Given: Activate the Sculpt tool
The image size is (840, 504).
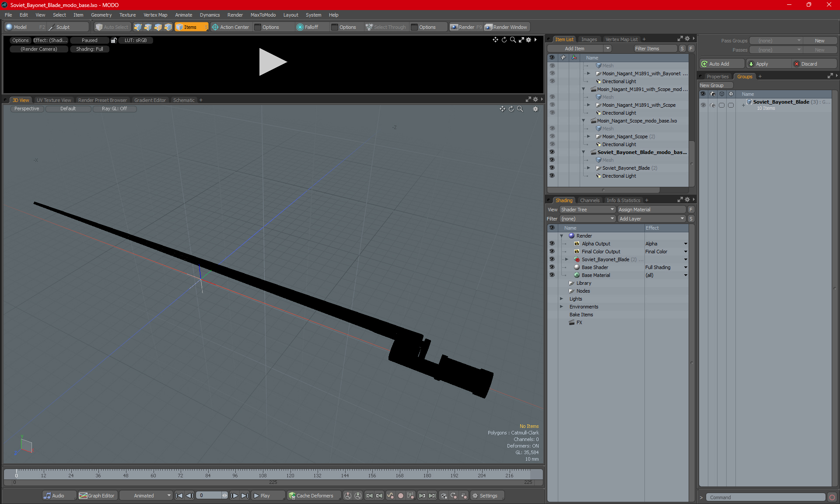Looking at the screenshot, I should [x=68, y=27].
